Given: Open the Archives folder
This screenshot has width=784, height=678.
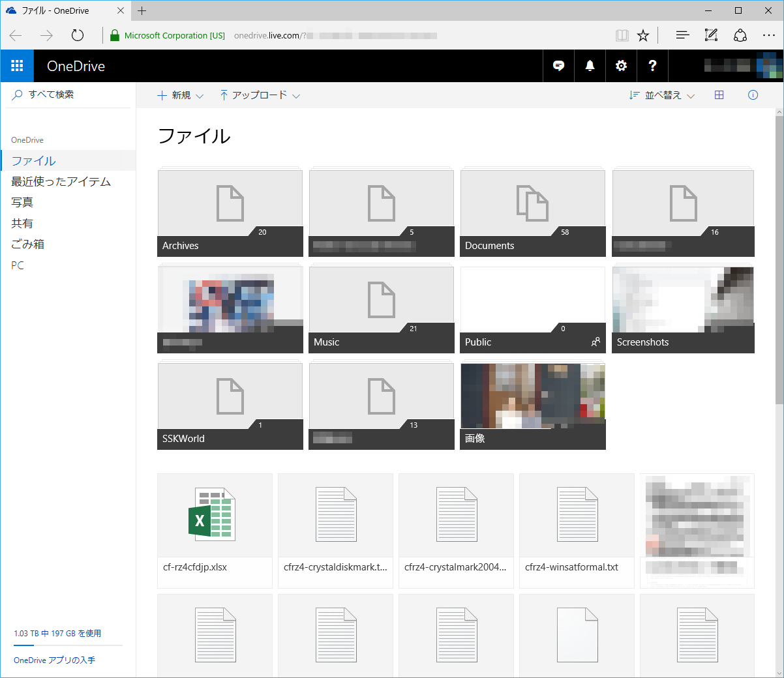Looking at the screenshot, I should click(230, 213).
